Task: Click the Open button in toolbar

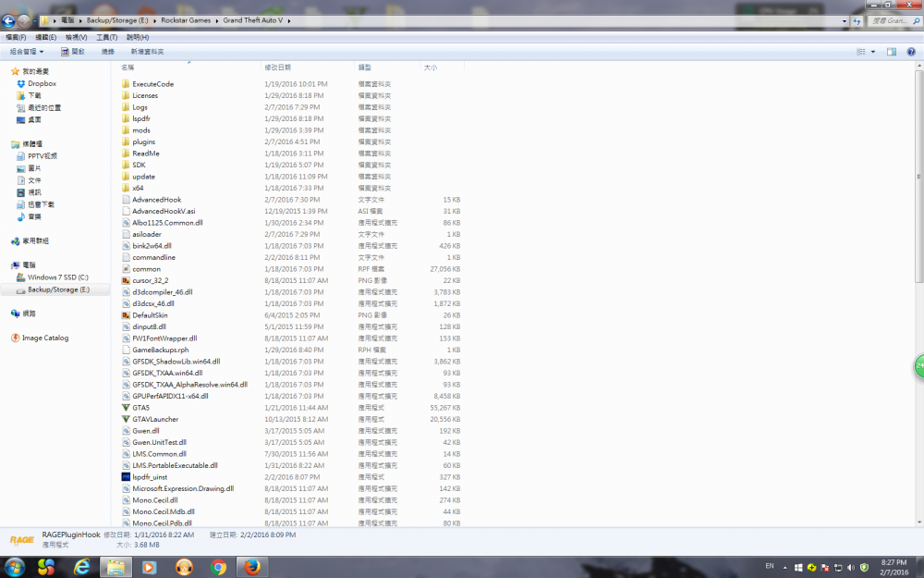Action: (73, 52)
